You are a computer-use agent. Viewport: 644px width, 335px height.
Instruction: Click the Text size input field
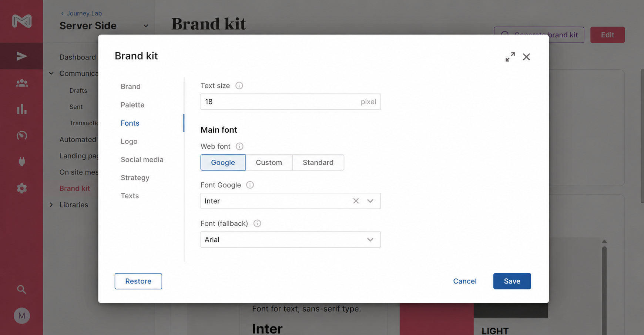(x=291, y=102)
